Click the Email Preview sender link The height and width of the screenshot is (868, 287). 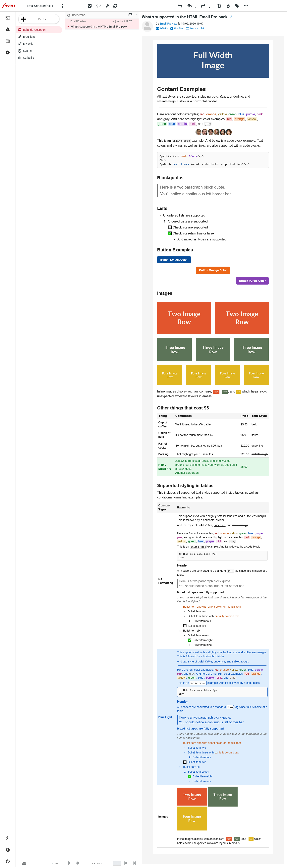[x=168, y=24]
